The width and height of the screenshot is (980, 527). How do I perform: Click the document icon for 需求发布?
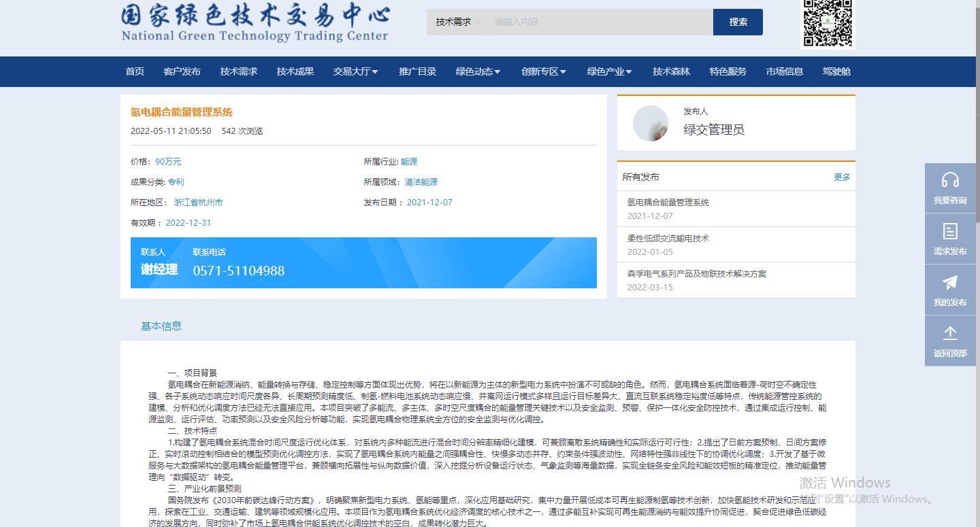pyautogui.click(x=950, y=231)
